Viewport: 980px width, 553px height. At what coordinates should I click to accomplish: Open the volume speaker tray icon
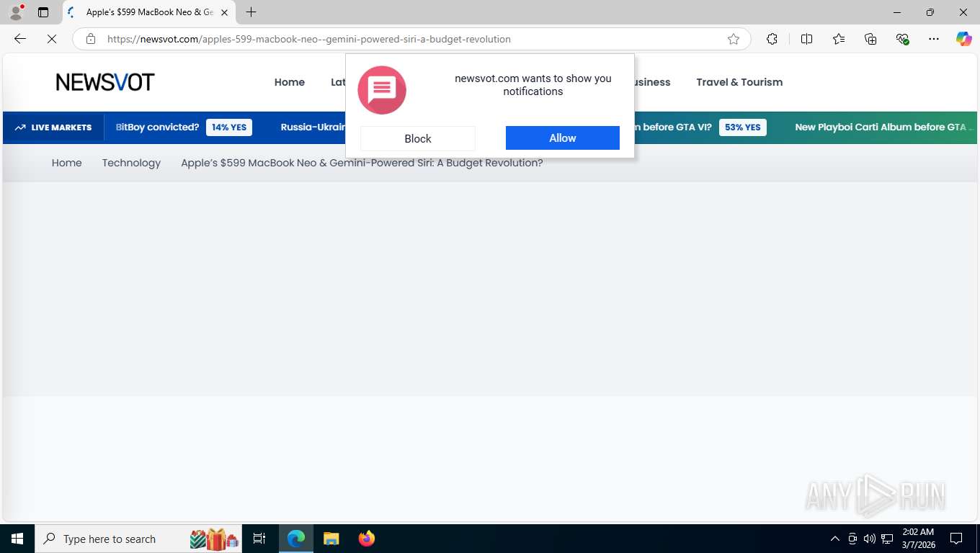[x=870, y=539]
